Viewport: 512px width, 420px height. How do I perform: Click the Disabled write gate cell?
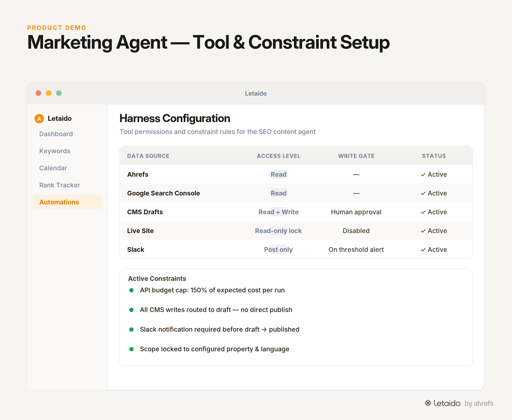[356, 231]
